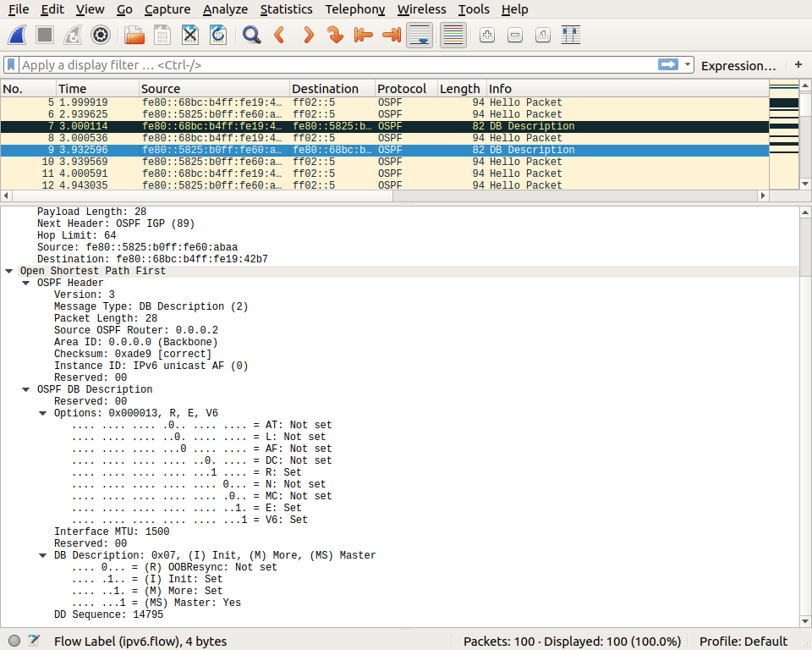The image size is (812, 650).
Task: Edit capture file comment status icon
Action: (34, 641)
